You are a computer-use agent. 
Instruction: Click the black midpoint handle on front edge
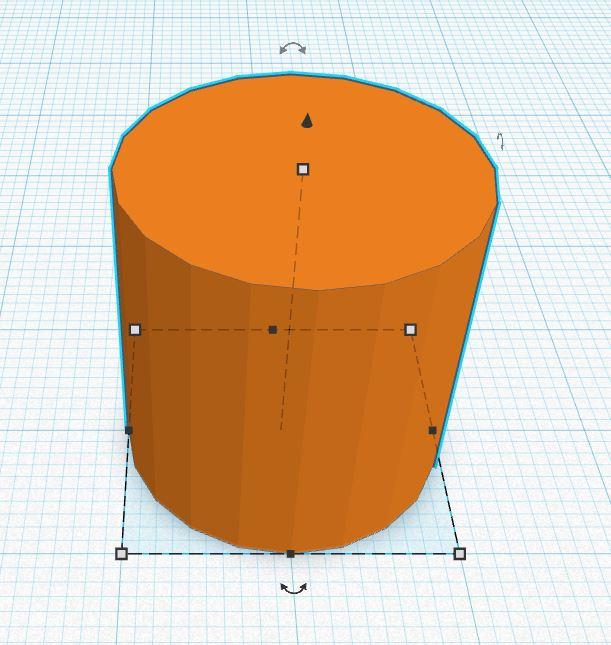290,554
